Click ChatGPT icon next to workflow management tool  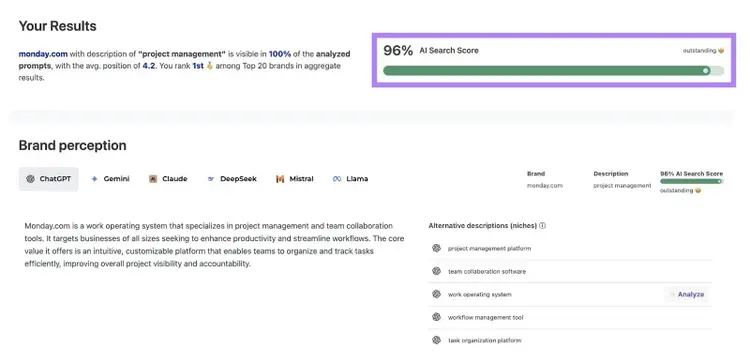click(x=436, y=317)
